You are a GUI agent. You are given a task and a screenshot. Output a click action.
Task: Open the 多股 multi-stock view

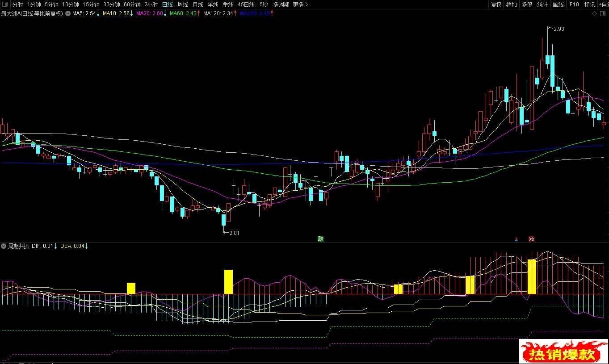pyautogui.click(x=527, y=4)
